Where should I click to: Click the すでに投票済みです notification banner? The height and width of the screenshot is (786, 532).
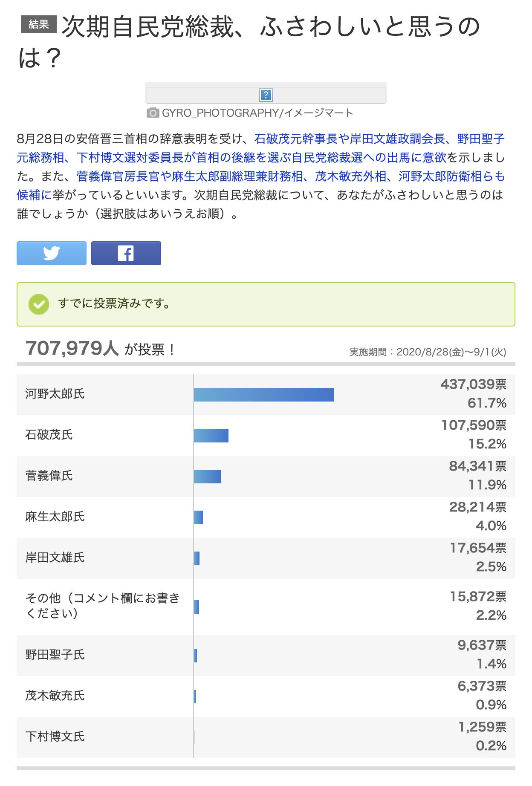(x=266, y=304)
